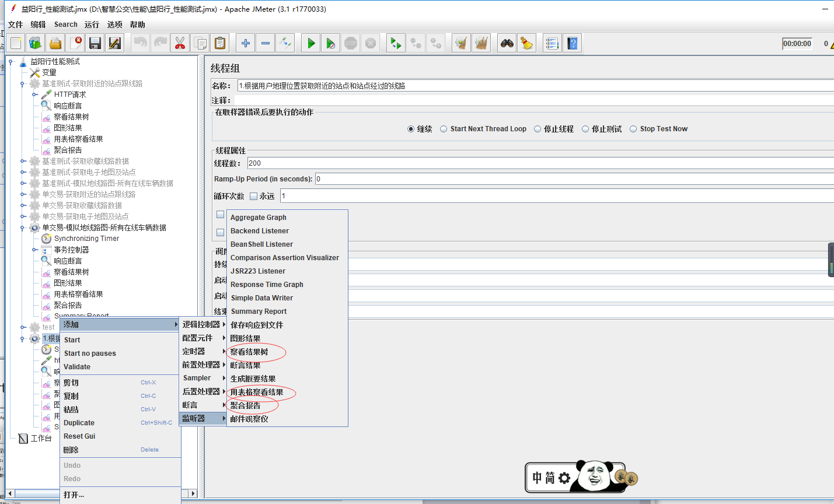Select the 继续 radio button
The width and height of the screenshot is (834, 504).
[411, 129]
